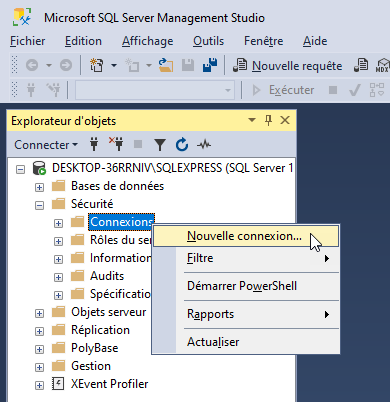Open the Affichage menu

point(148,41)
